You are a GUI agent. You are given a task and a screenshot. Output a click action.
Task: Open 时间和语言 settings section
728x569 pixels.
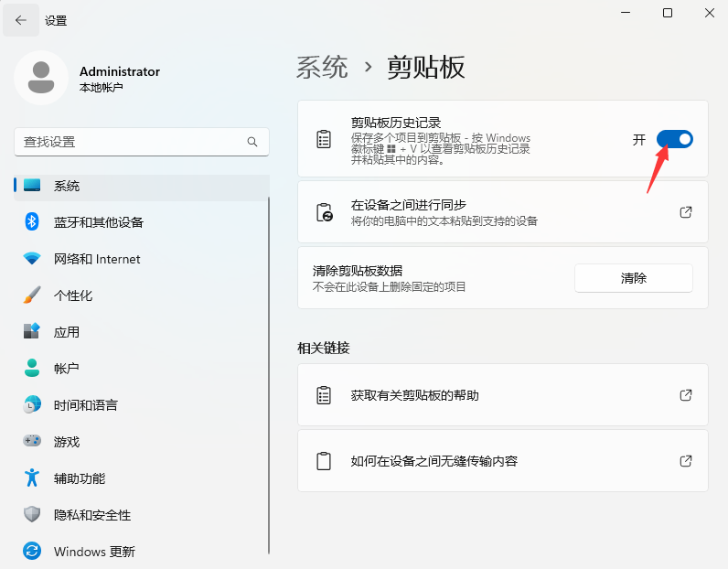tap(85, 405)
